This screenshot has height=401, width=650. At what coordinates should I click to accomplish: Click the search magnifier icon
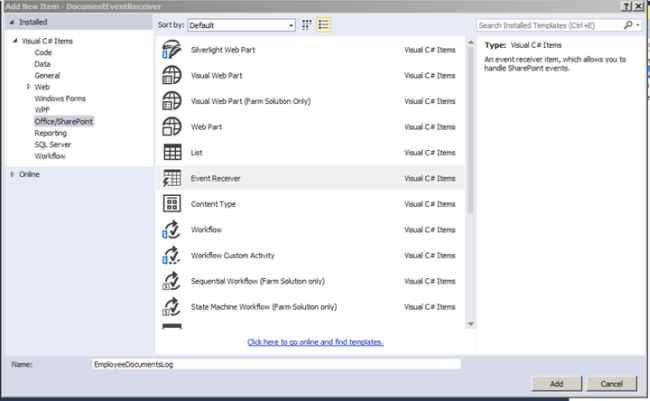click(x=628, y=25)
